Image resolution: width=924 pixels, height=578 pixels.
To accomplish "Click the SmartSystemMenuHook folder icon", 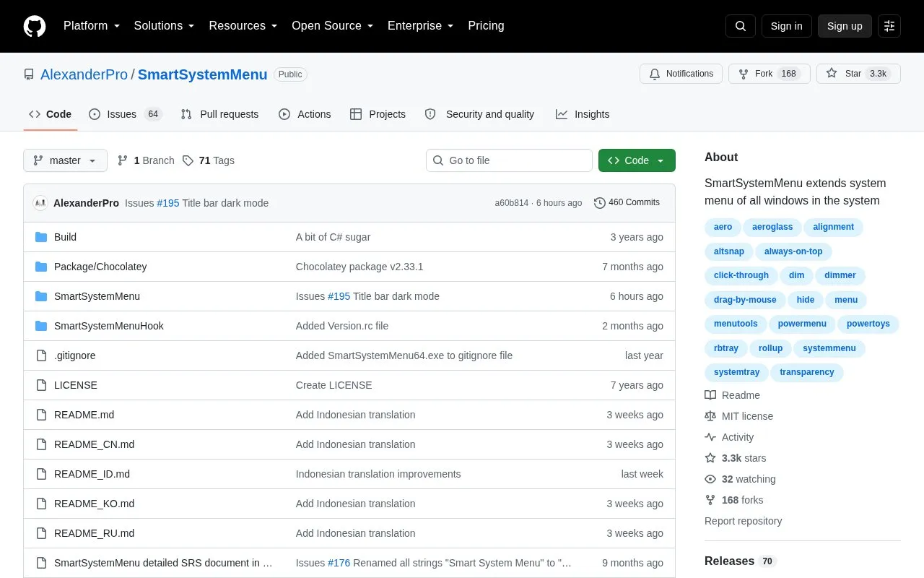I will (41, 326).
